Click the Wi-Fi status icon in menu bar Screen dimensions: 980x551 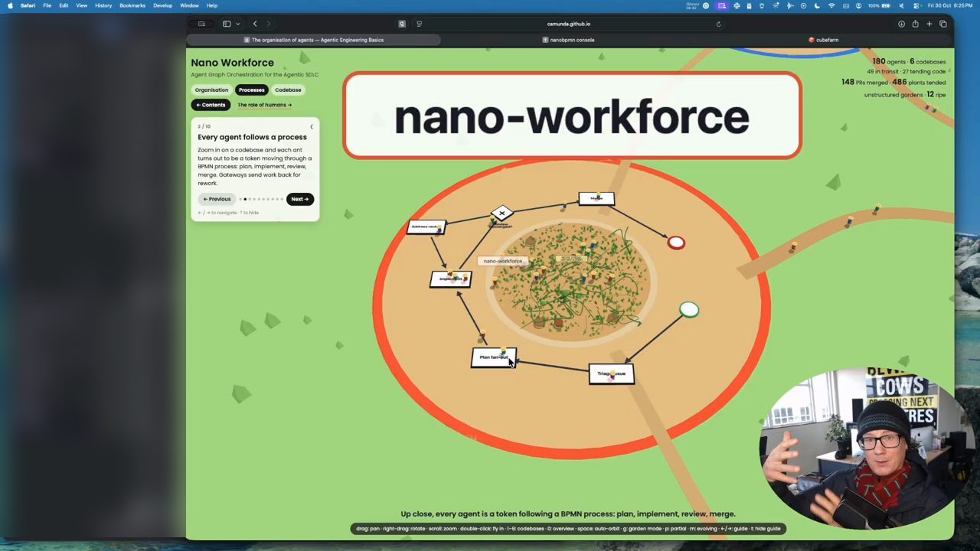831,5
